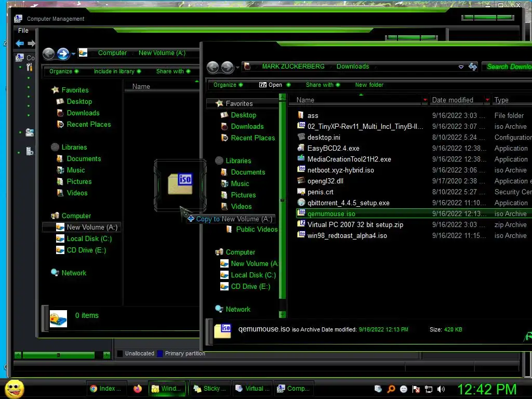Click Back arrow in Downloads window
Image resolution: width=532 pixels, height=399 pixels.
tap(212, 68)
